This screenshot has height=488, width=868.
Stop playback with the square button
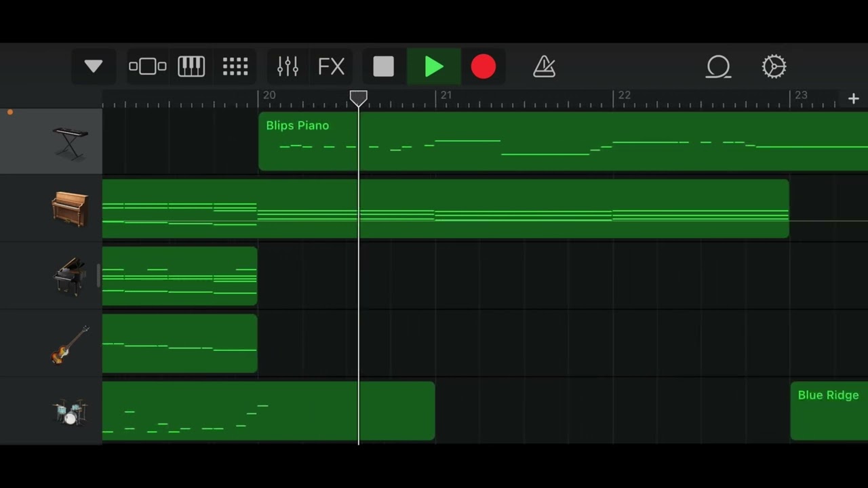pyautogui.click(x=383, y=66)
